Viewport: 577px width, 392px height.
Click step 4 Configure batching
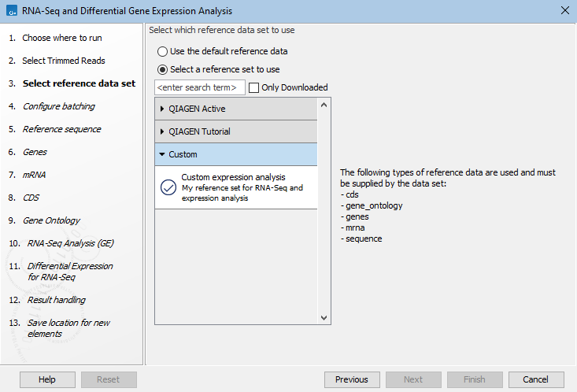59,106
